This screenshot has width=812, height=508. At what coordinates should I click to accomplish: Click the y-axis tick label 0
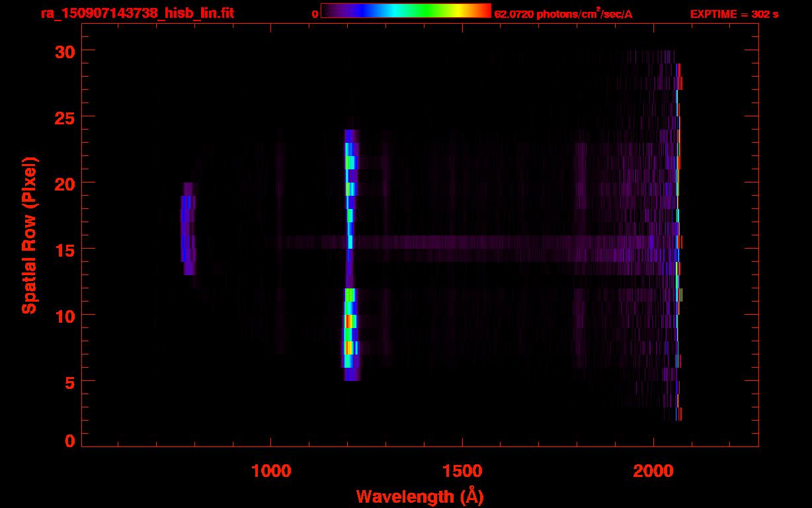(x=69, y=441)
